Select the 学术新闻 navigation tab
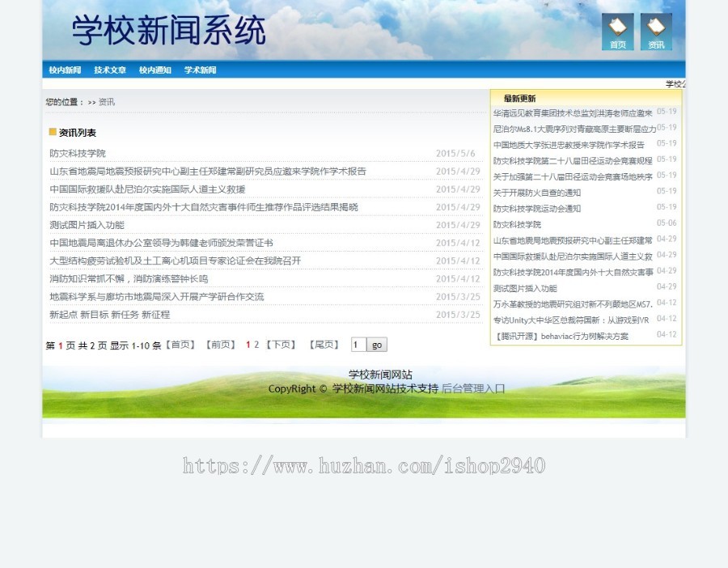 [x=200, y=70]
